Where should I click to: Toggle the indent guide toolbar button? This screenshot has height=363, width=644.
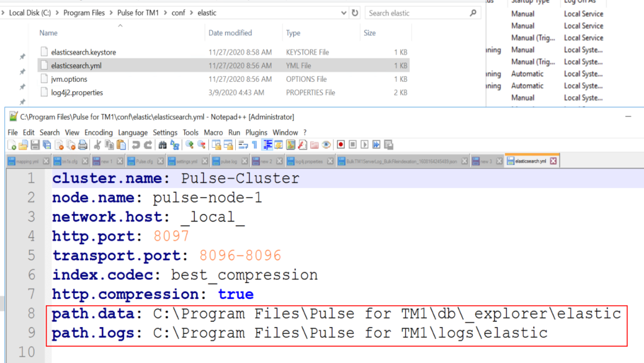point(268,145)
